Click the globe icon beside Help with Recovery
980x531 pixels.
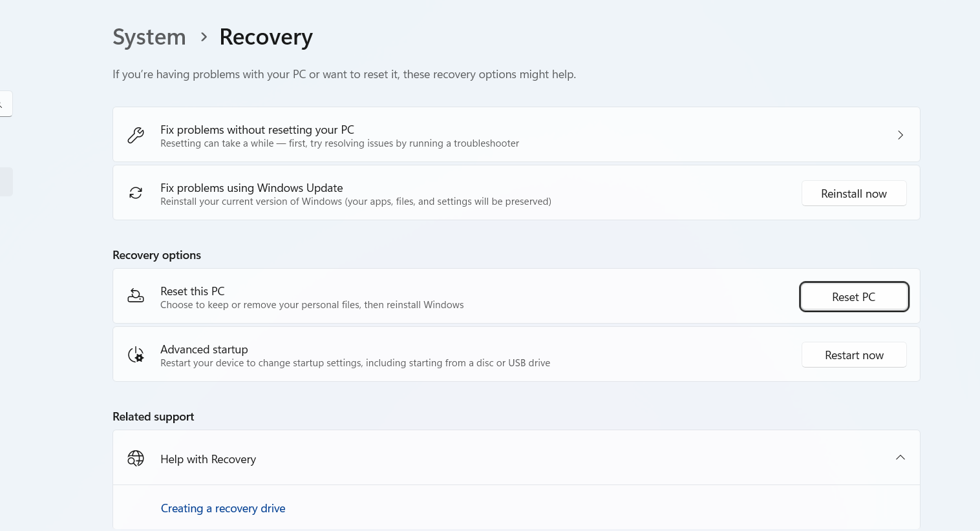coord(136,458)
